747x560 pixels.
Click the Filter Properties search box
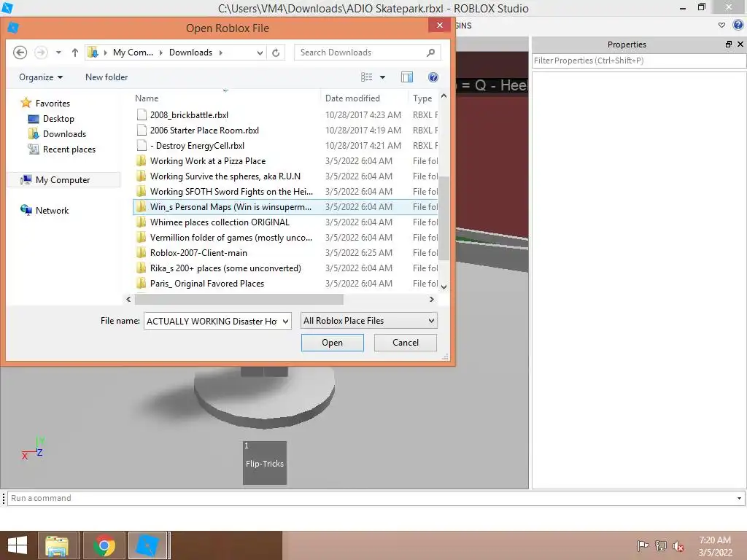(639, 61)
